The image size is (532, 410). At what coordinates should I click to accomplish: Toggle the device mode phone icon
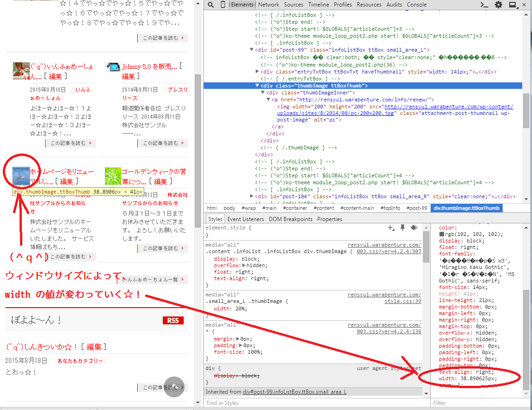click(x=223, y=5)
